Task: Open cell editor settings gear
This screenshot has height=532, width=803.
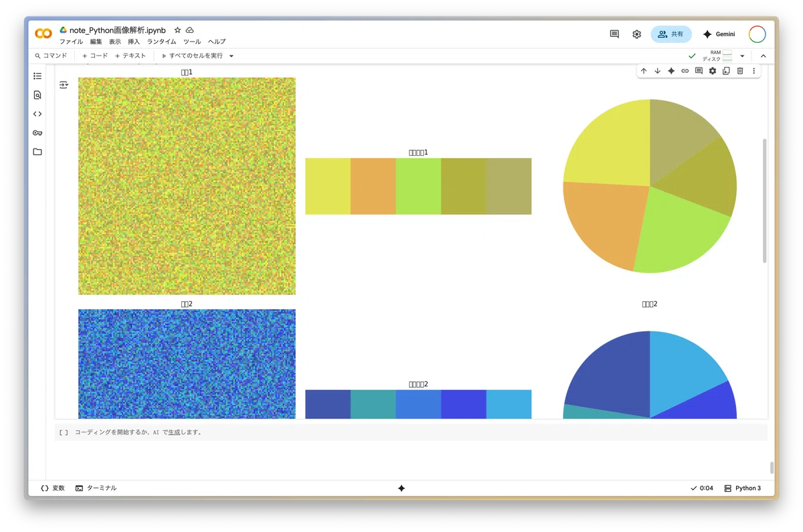Action: tap(713, 71)
